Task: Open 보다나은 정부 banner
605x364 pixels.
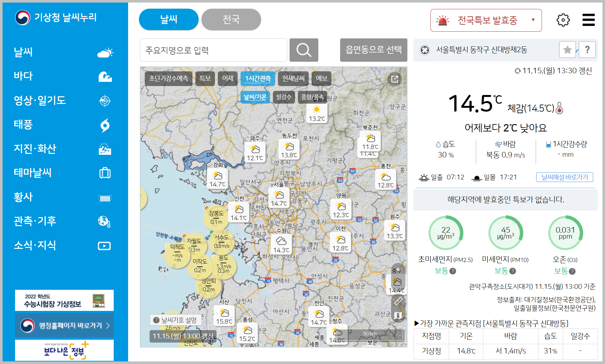Action: pos(64,350)
